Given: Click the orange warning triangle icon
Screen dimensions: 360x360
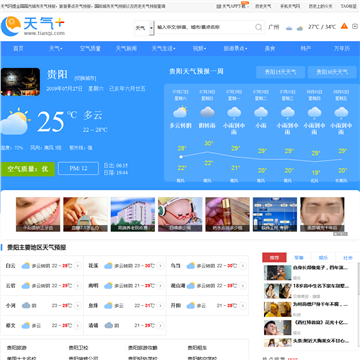Looking at the screenshot, I should tap(344, 26).
